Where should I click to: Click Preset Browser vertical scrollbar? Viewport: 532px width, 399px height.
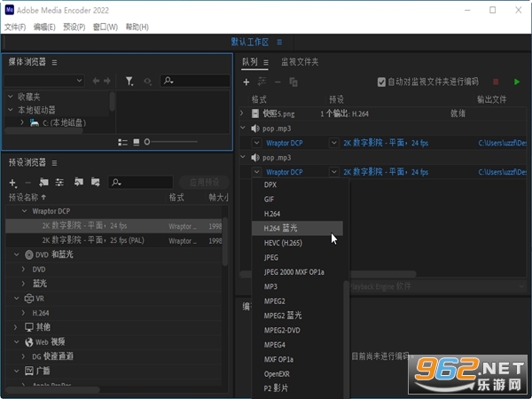click(x=225, y=241)
